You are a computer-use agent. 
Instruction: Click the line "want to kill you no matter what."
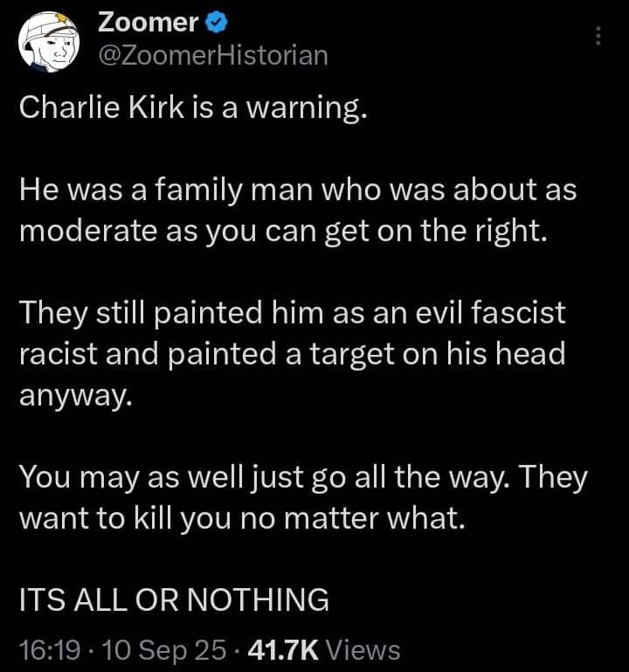pyautogui.click(x=238, y=516)
